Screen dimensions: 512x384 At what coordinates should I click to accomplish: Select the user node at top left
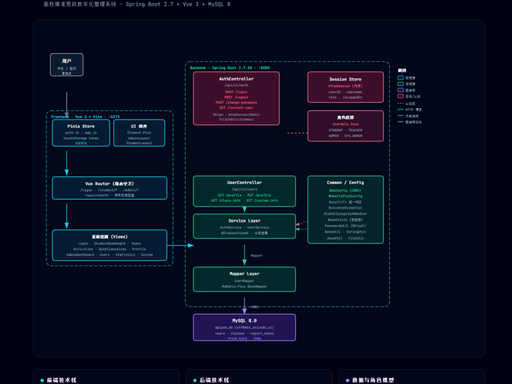(x=67, y=65)
